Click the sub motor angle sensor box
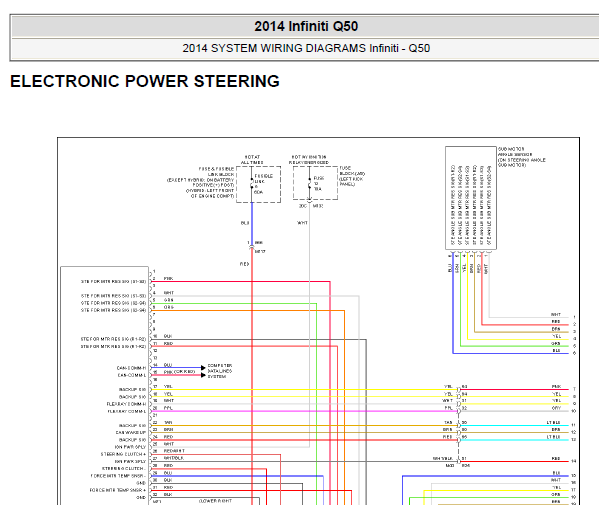The height and width of the screenshot is (505, 599). (471, 198)
